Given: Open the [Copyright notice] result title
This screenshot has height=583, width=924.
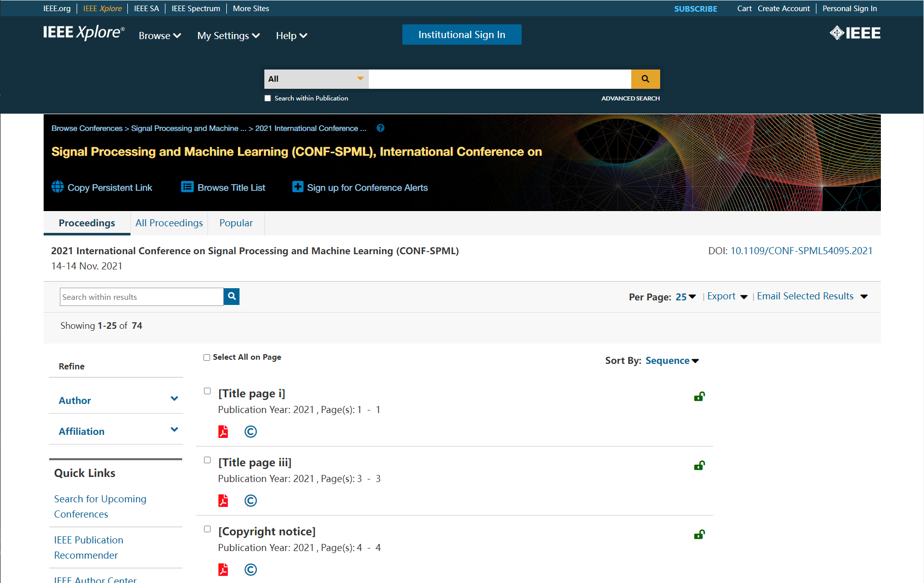Looking at the screenshot, I should coord(267,532).
